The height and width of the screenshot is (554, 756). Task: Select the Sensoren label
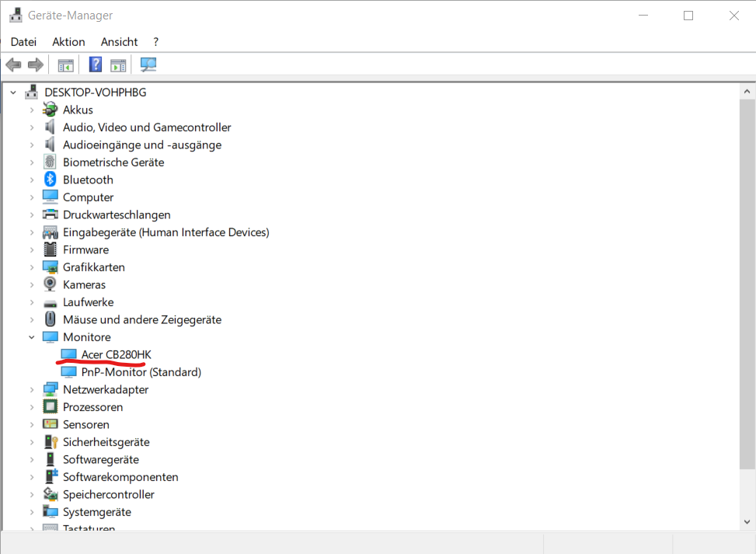[x=86, y=424]
